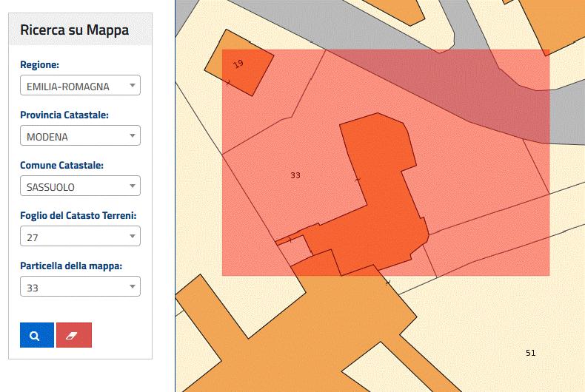The width and height of the screenshot is (585, 392).
Task: Click the blue magnifier search button
Action: tap(36, 335)
